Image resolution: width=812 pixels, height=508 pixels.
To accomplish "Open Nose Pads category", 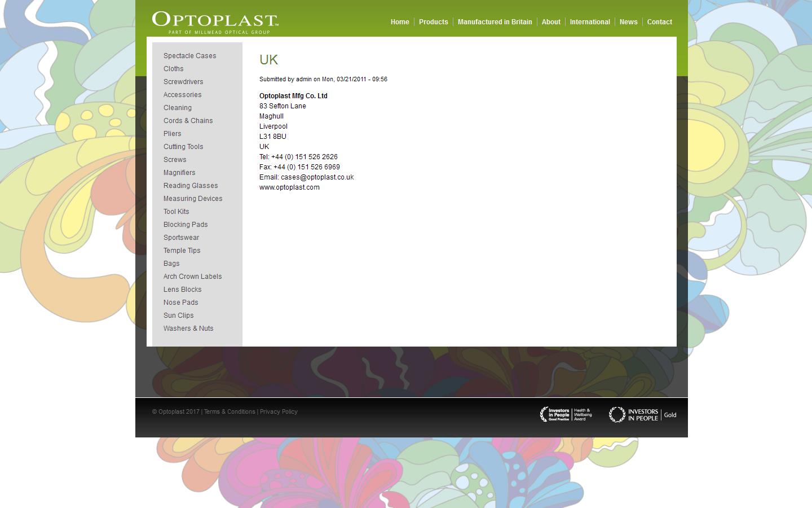I will [x=181, y=303].
